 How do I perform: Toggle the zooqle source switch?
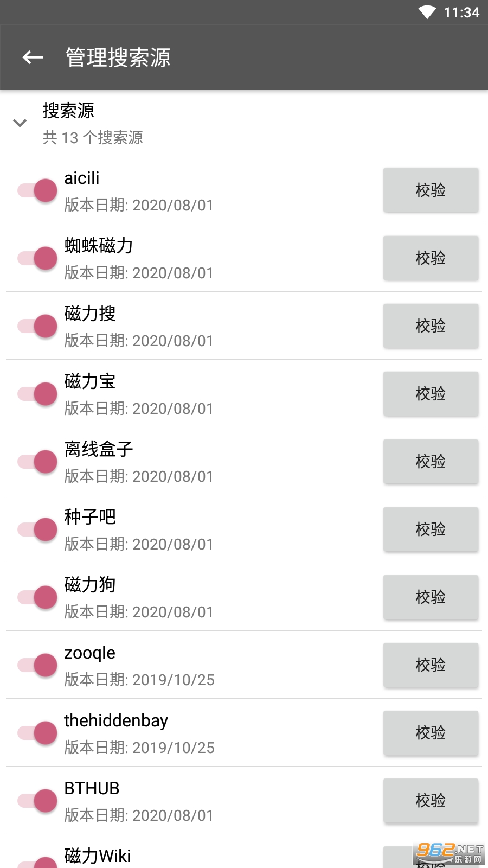[37, 665]
